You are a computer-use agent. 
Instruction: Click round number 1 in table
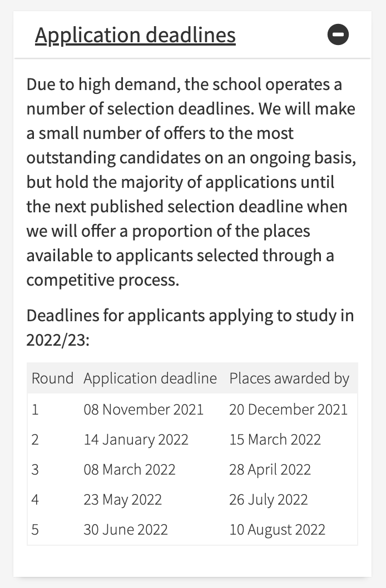(35, 409)
